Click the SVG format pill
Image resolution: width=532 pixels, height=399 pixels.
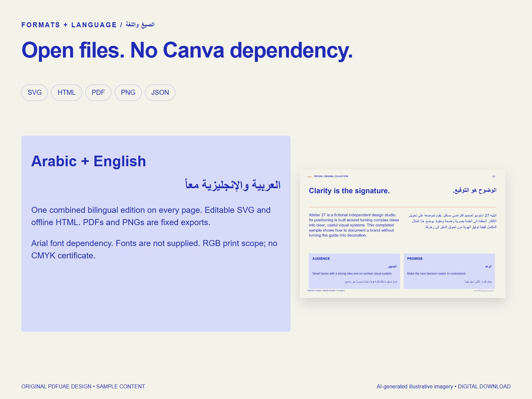(35, 92)
